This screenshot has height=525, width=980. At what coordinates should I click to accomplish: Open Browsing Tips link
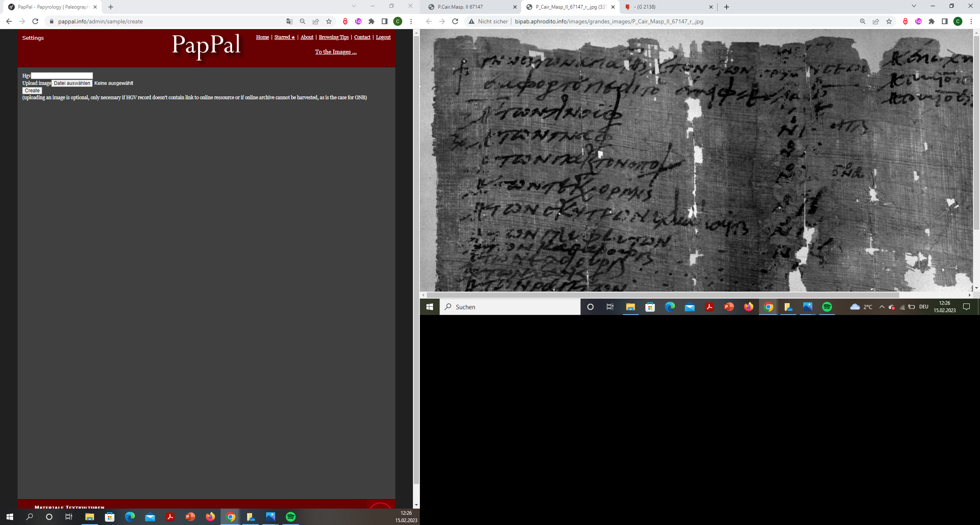334,37
